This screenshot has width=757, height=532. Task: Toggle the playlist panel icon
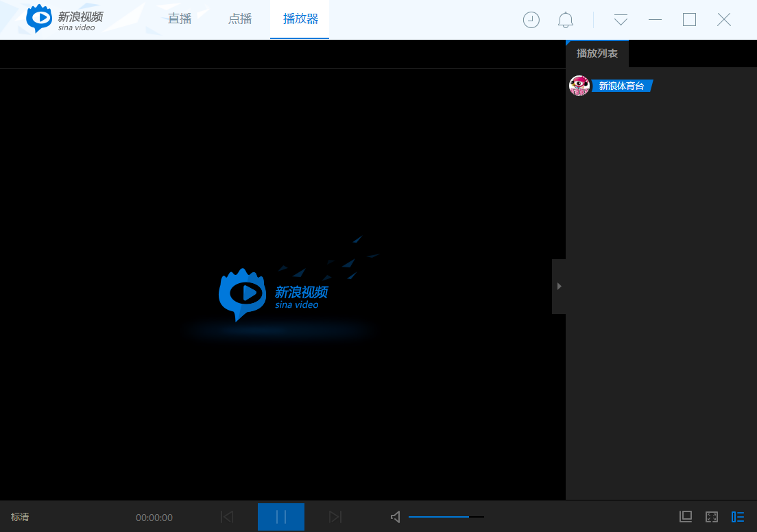click(x=738, y=517)
